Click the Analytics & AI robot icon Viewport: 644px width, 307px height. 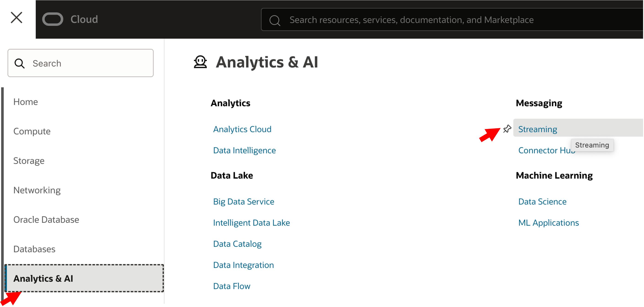tap(200, 62)
